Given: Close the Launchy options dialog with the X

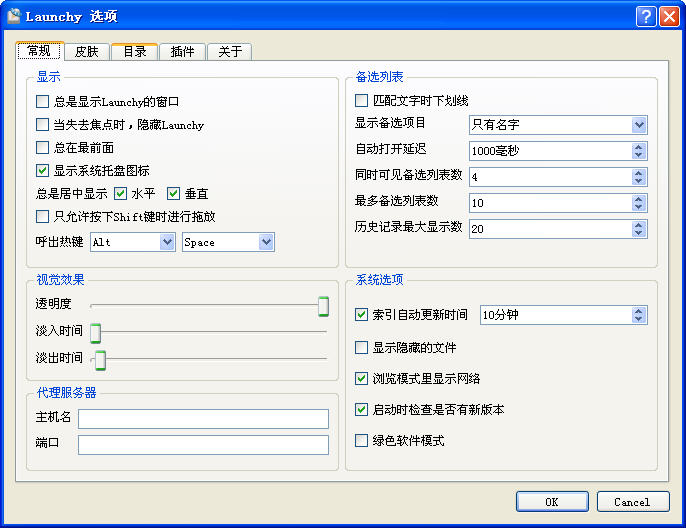Looking at the screenshot, I should tap(669, 17).
